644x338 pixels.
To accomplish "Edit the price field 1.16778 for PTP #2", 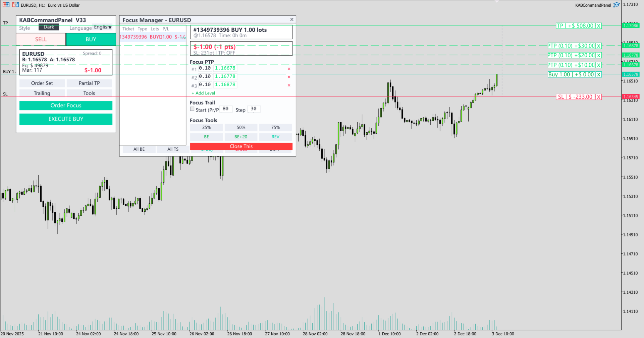I will [x=225, y=76].
